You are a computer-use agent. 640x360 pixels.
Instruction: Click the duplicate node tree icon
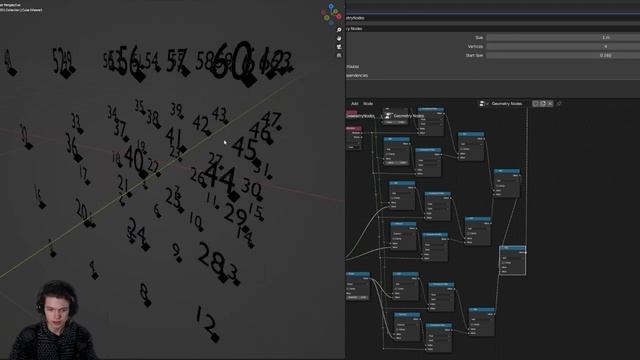[543, 104]
